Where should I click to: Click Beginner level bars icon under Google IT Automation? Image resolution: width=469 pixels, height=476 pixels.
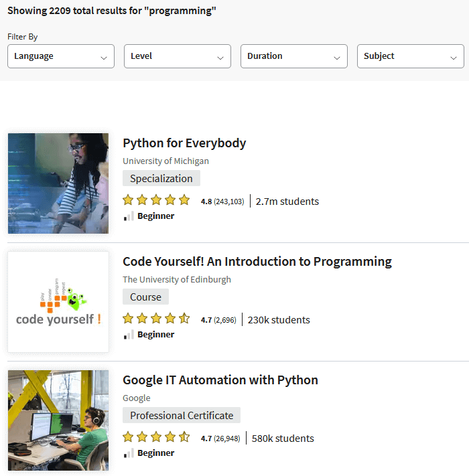pos(129,453)
